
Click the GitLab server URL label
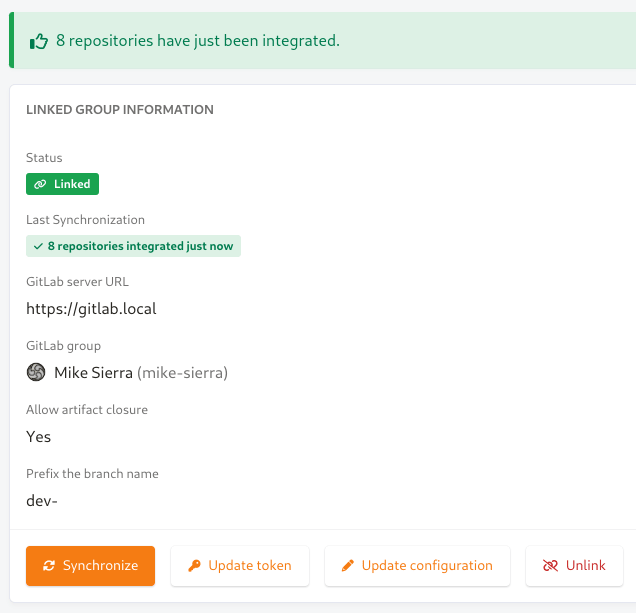click(77, 282)
